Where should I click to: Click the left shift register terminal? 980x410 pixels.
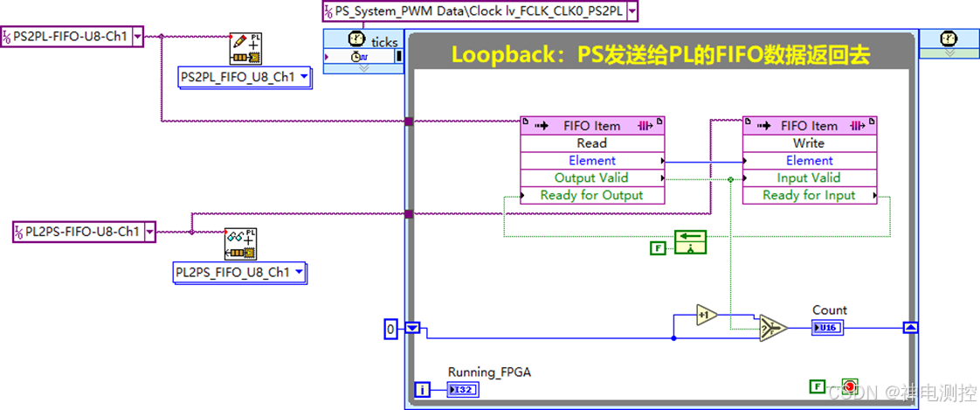[x=414, y=328]
